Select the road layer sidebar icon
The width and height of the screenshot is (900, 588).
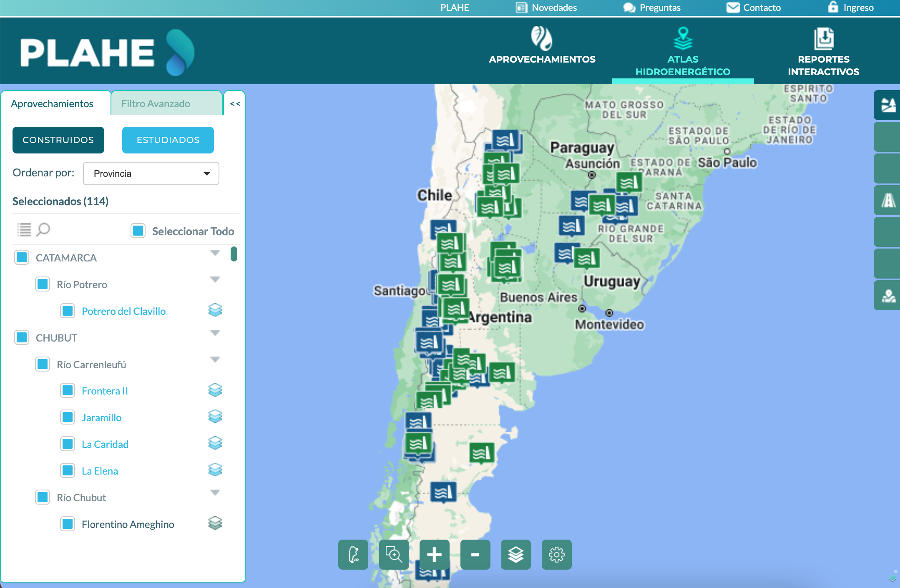coord(888,200)
